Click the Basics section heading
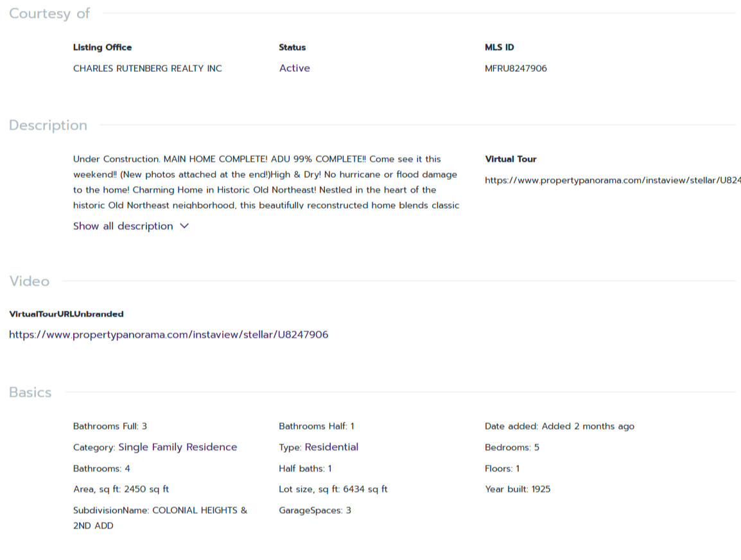The image size is (741, 560). coord(30,392)
